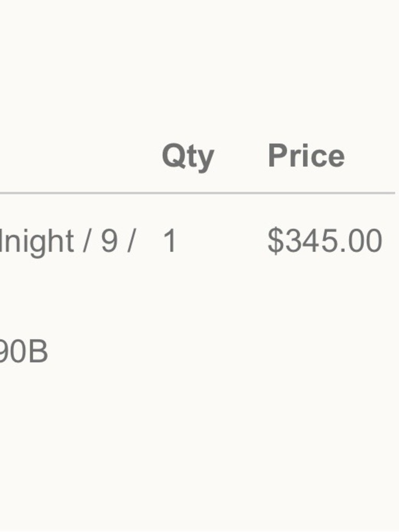Select the $345.00 price value
The height and width of the screenshot is (532, 399).
tap(325, 241)
